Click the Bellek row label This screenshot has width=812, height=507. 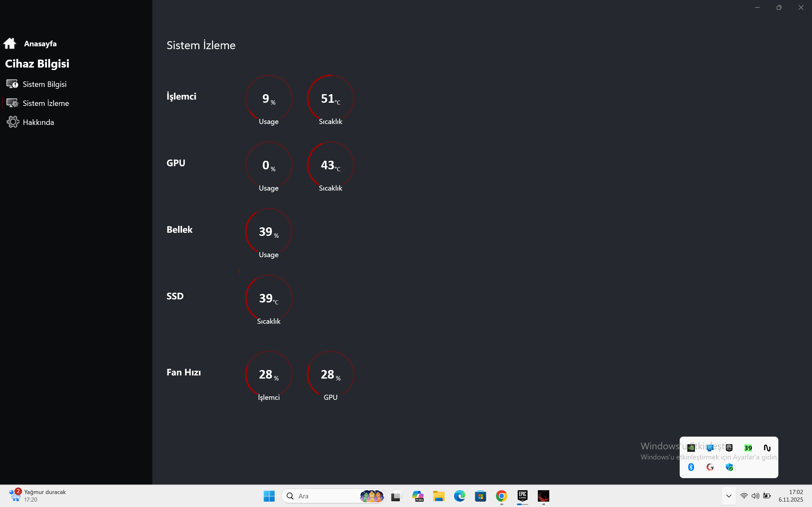click(180, 230)
